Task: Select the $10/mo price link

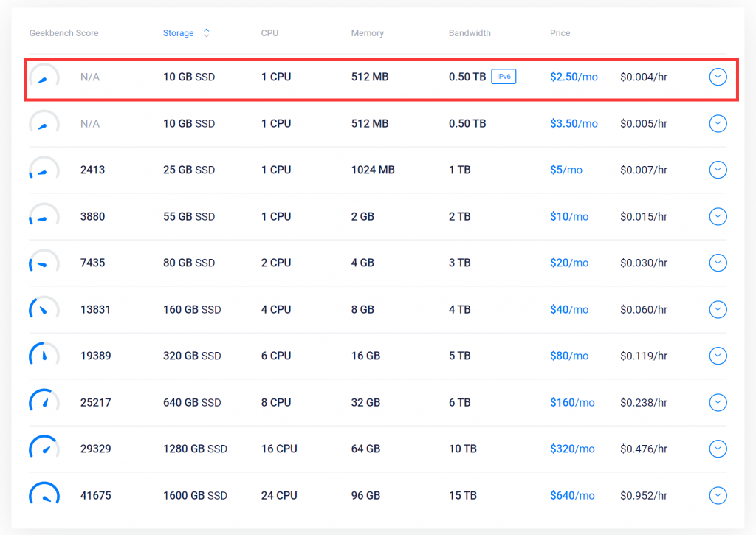Action: coord(569,216)
